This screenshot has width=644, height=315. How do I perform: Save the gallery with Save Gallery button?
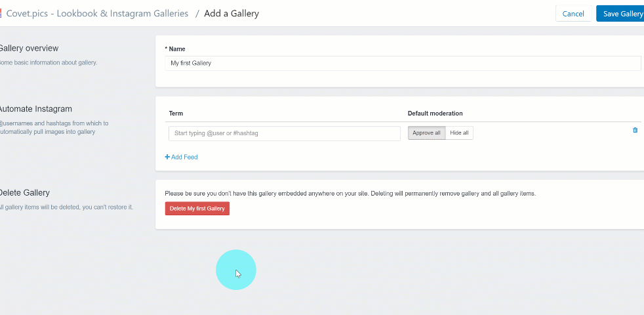620,14
